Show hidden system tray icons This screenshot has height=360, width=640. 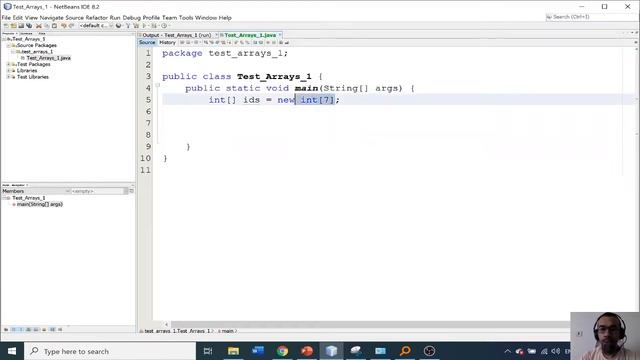pos(507,351)
